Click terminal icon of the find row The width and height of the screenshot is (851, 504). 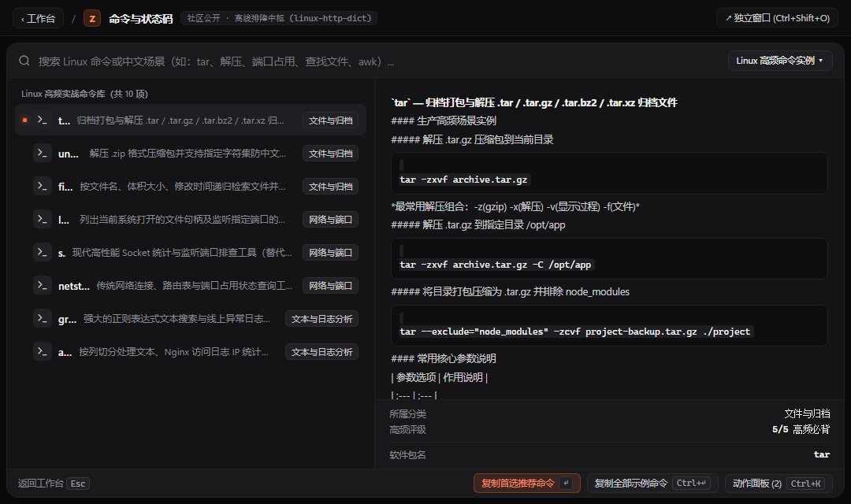pyautogui.click(x=43, y=186)
